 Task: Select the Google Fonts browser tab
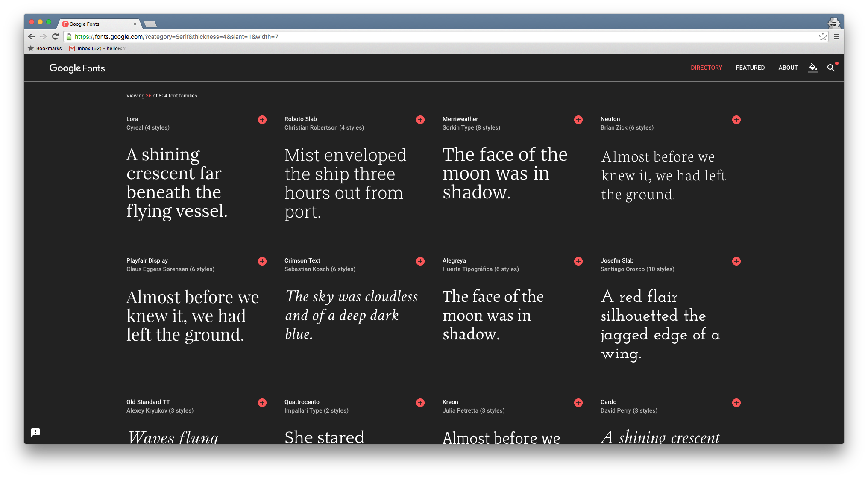click(99, 24)
